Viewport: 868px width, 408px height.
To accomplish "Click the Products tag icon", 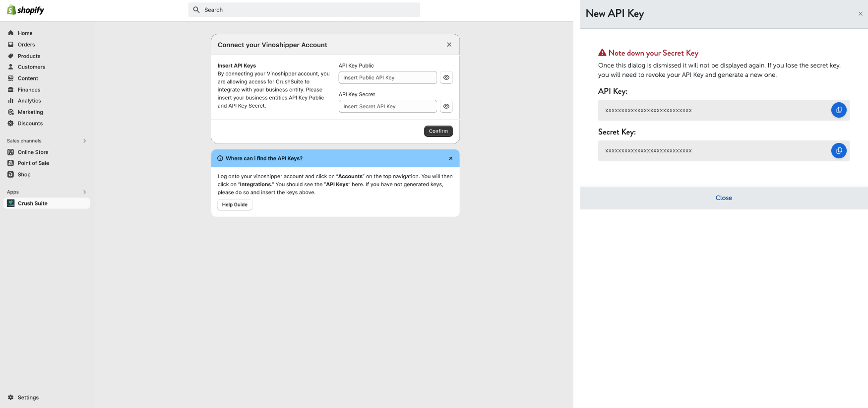I will pos(11,56).
